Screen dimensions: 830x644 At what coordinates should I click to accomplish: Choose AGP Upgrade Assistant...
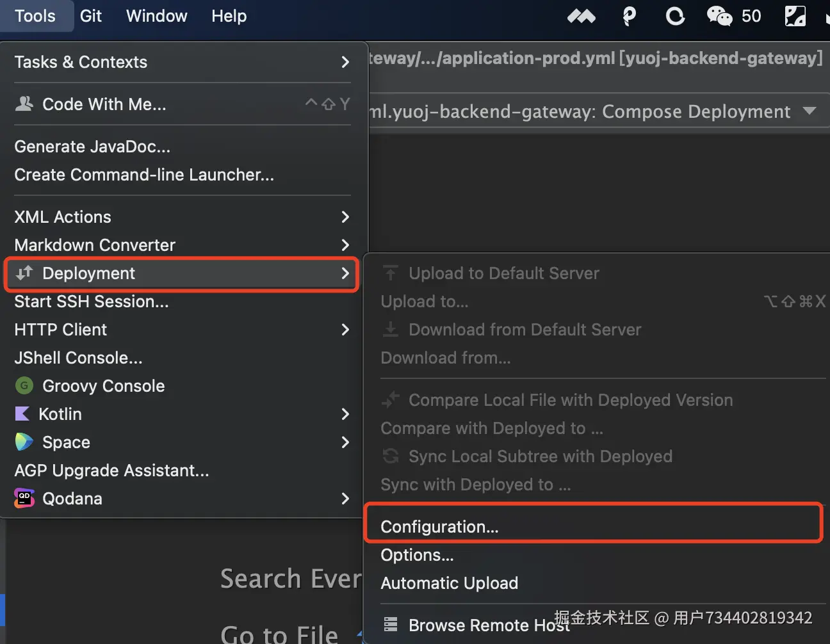[183, 471]
